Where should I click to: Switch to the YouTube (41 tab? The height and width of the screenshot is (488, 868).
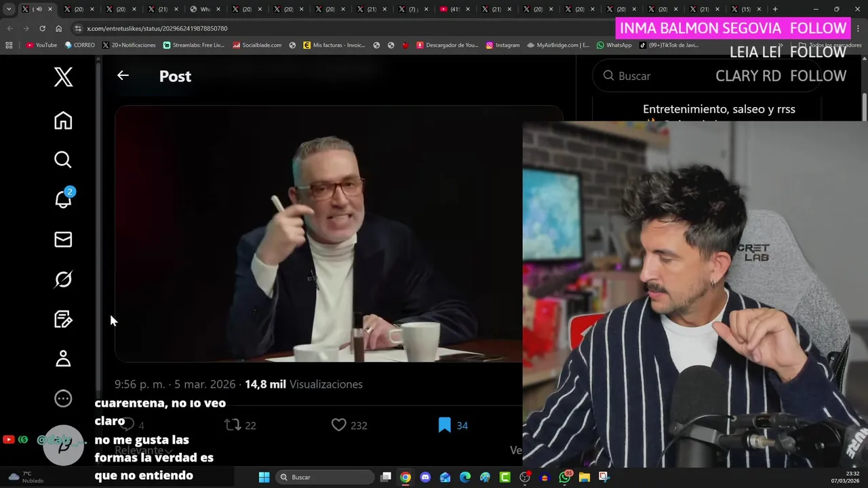coord(455,9)
